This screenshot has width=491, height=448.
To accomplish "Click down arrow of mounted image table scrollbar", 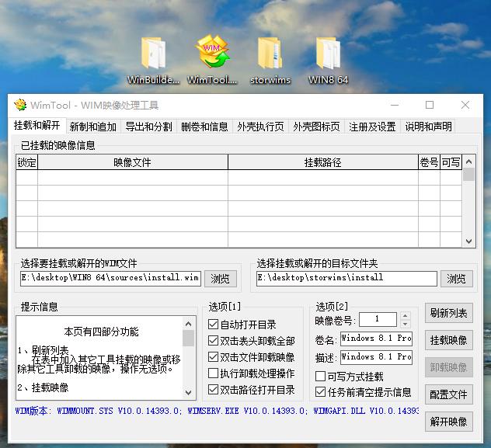I will [468, 241].
